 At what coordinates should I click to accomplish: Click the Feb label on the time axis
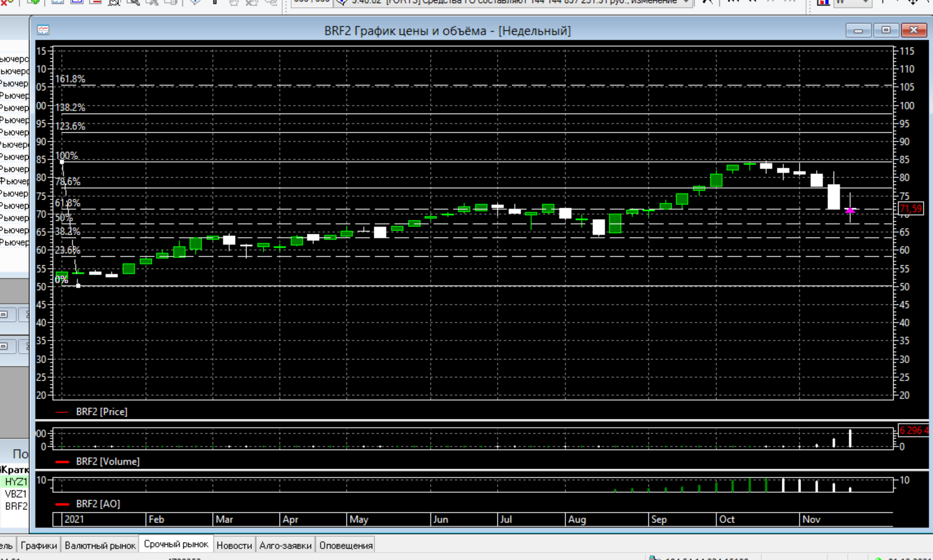156,519
